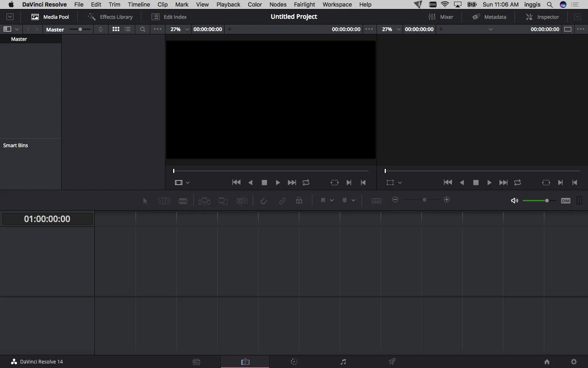
Task: Open the Color page
Action: point(294,362)
